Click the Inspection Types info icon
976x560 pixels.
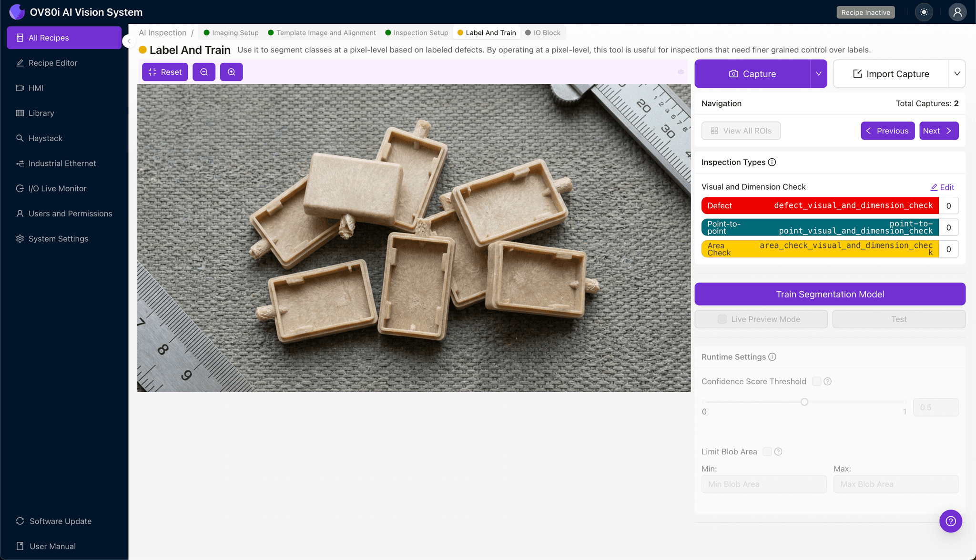pyautogui.click(x=772, y=163)
